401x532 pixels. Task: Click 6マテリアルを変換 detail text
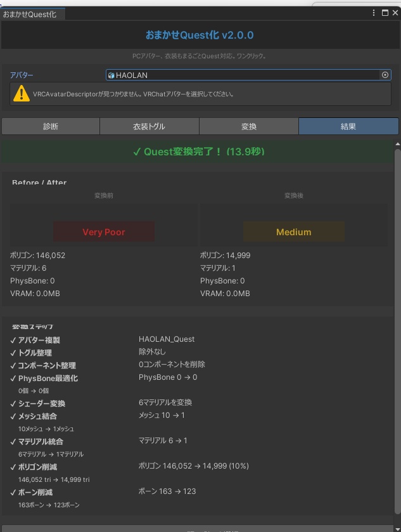165,403
